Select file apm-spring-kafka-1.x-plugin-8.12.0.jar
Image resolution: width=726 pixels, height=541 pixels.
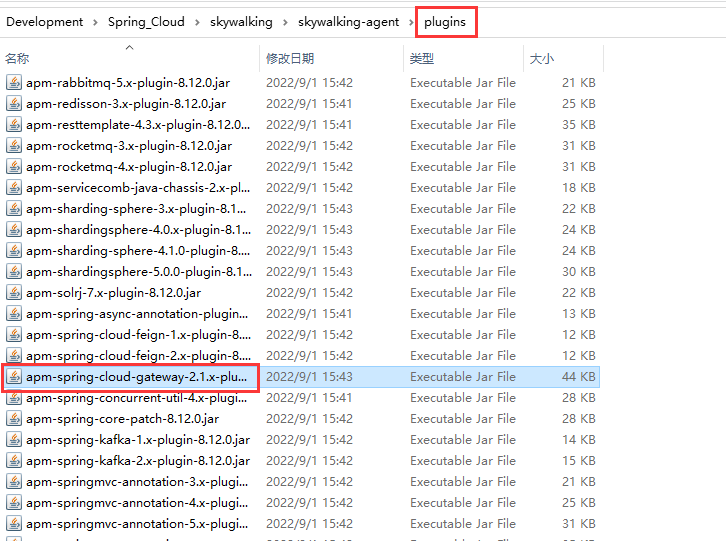point(138,440)
